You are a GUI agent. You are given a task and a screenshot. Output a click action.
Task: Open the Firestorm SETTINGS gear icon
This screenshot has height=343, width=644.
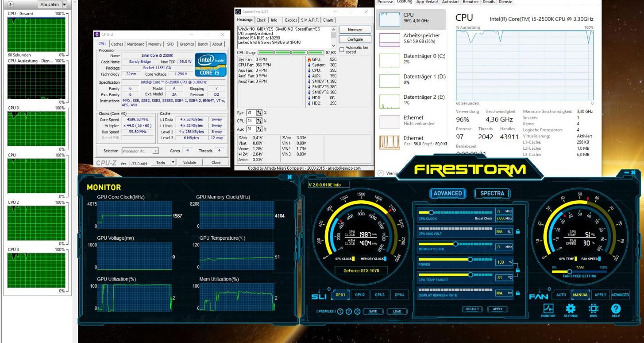click(x=571, y=309)
